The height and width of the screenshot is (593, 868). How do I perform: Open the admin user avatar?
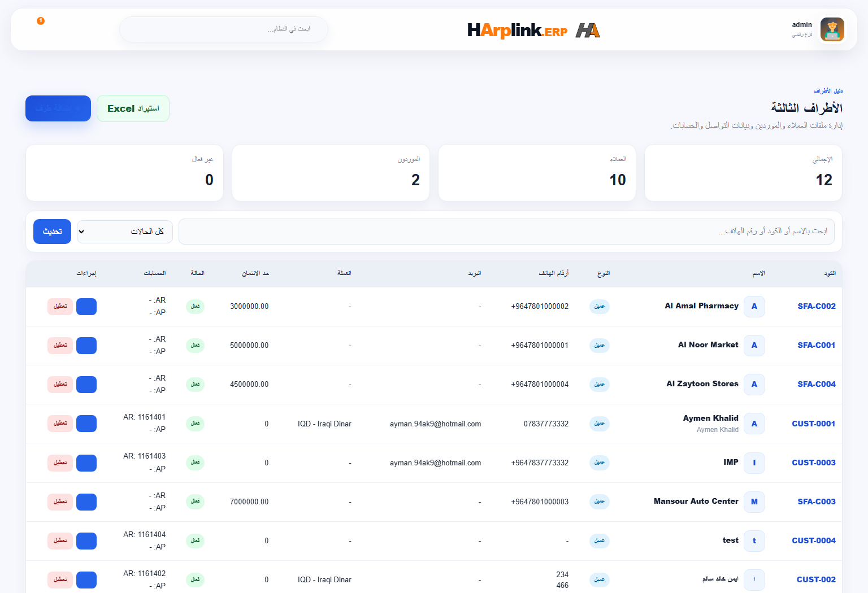832,29
